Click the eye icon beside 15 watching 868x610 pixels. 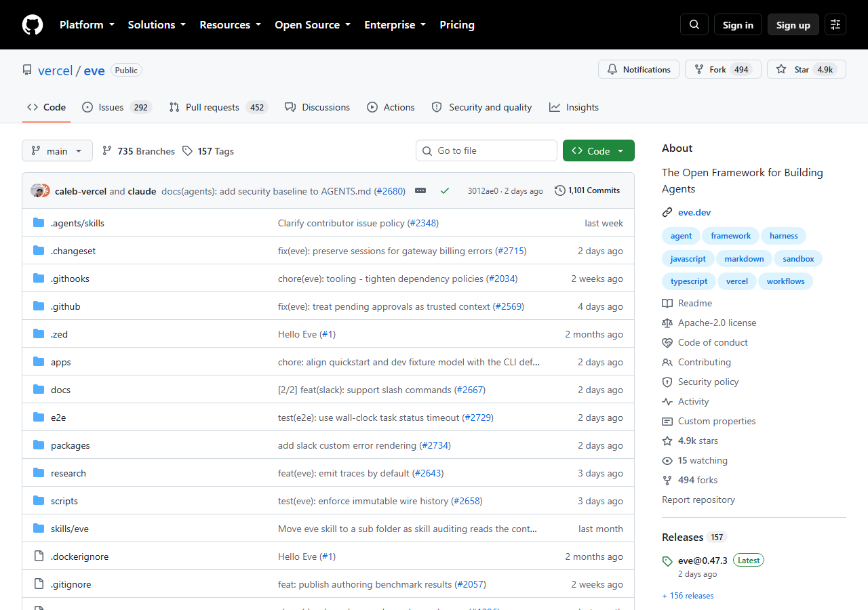pyautogui.click(x=667, y=460)
